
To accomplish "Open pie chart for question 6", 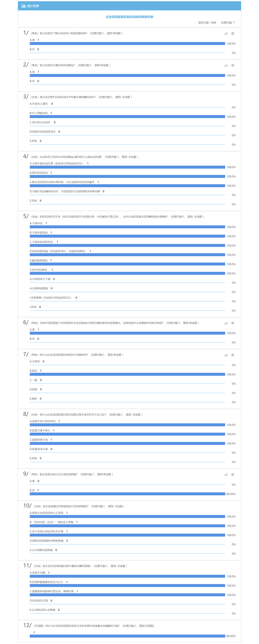I will [233, 323].
